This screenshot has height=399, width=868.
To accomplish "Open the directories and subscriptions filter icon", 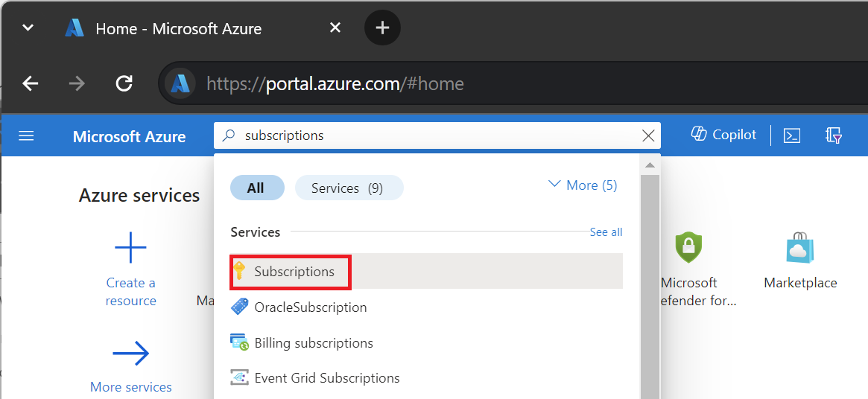I will click(x=834, y=135).
